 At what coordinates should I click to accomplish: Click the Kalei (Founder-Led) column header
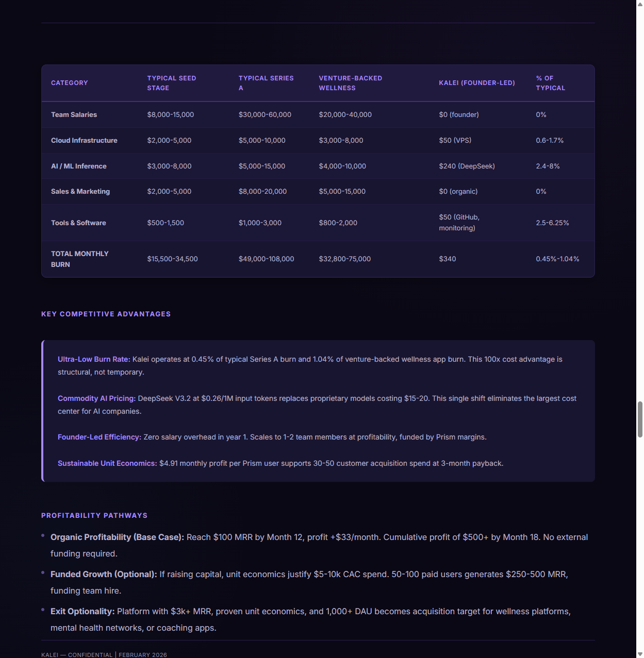click(x=477, y=83)
